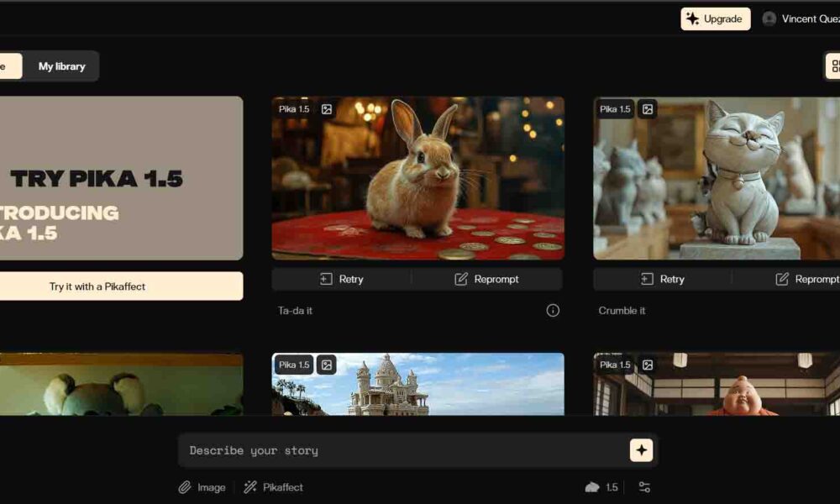Viewport: 840px width, 504px height.
Task: Reprompt the Ta-da it rabbit video
Action: 486,279
